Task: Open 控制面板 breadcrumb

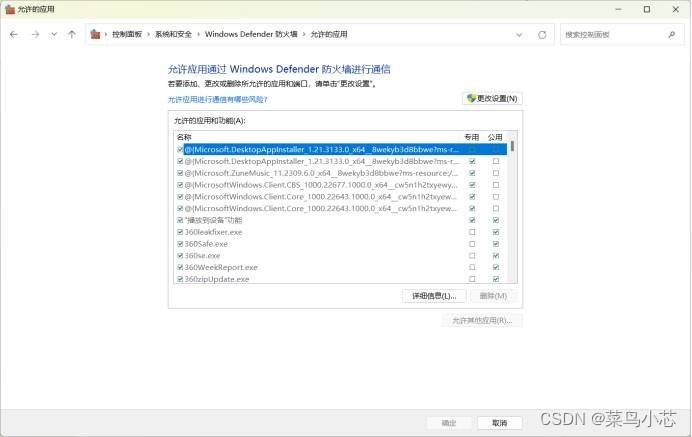Action: tap(127, 34)
